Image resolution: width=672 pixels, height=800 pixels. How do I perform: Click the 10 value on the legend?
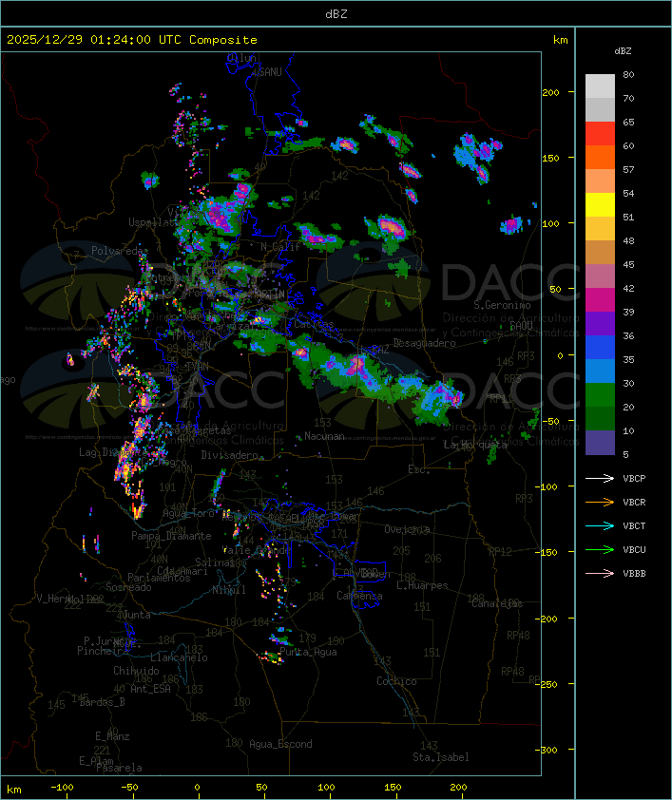628,430
